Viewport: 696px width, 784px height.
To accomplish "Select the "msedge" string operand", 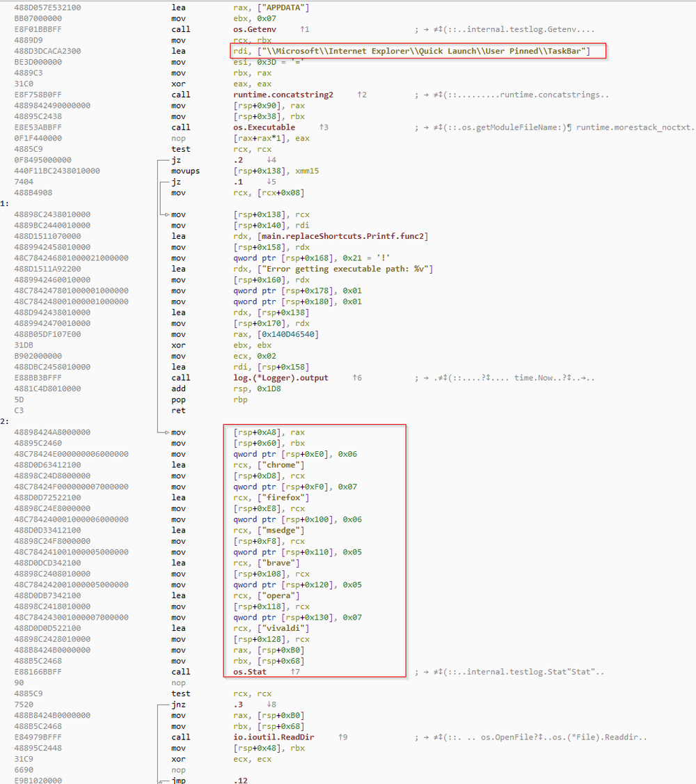I will 280,531.
